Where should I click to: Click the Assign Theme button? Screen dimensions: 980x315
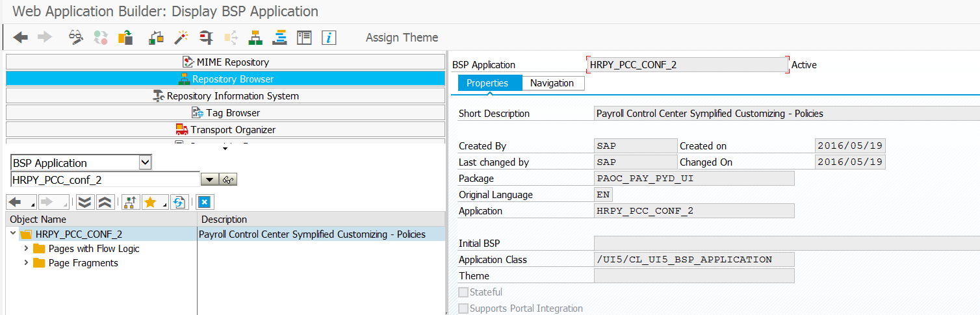[402, 38]
